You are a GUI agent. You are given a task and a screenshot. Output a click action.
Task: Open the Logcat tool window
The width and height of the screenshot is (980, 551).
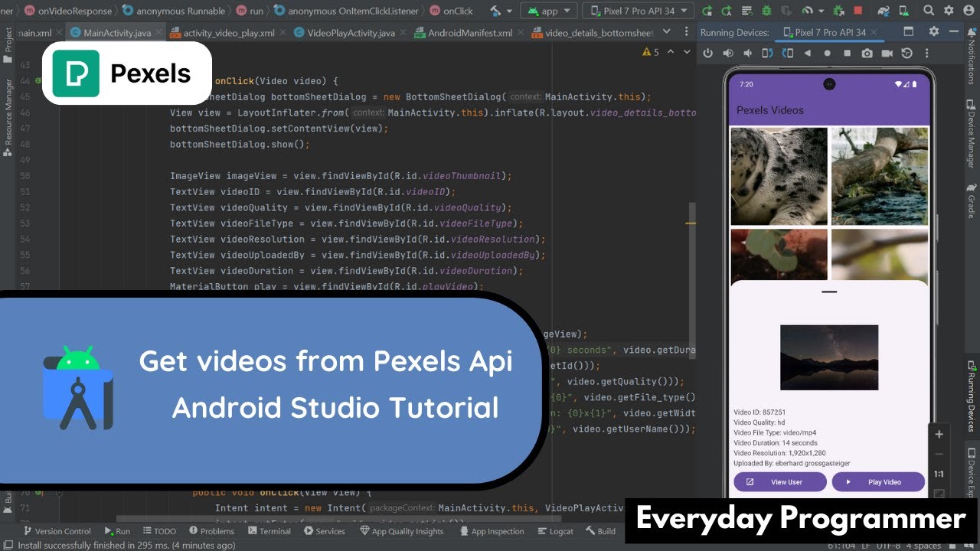click(x=554, y=531)
